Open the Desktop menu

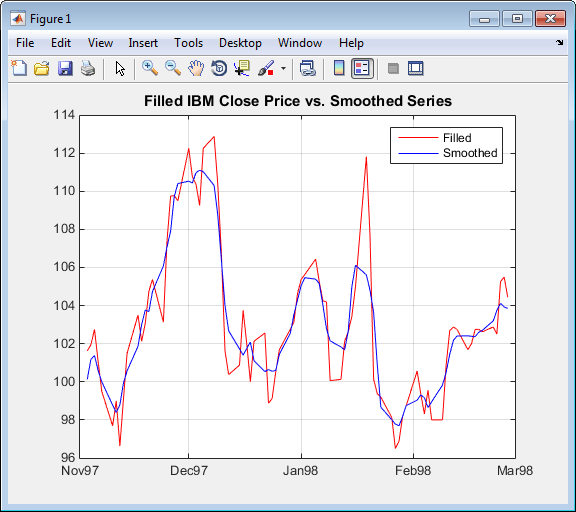[x=240, y=43]
